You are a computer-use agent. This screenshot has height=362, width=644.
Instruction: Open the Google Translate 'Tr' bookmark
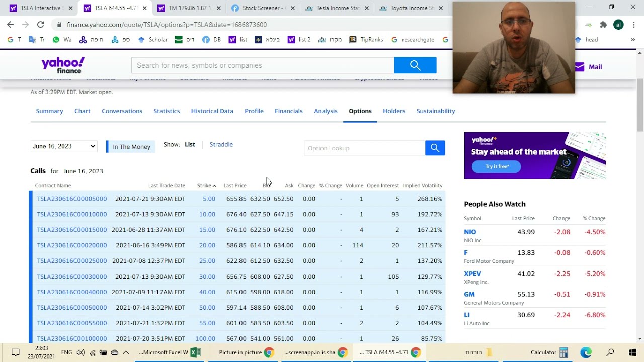click(37, 40)
